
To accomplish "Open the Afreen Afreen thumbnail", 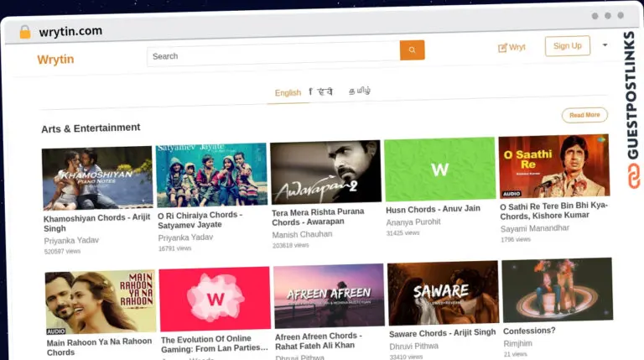I will [x=329, y=295].
